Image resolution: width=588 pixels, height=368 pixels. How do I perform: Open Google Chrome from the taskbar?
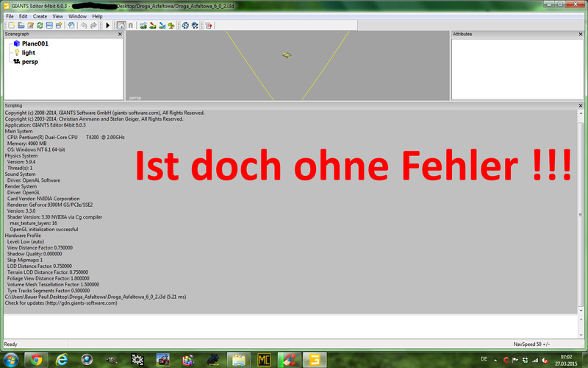(x=35, y=359)
